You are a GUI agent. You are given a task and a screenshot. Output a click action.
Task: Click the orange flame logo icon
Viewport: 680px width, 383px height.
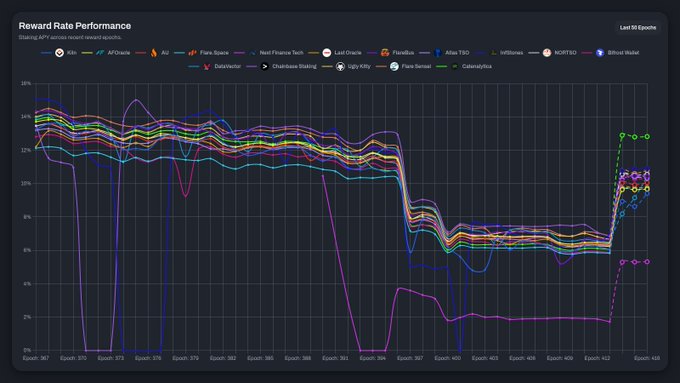(x=154, y=52)
